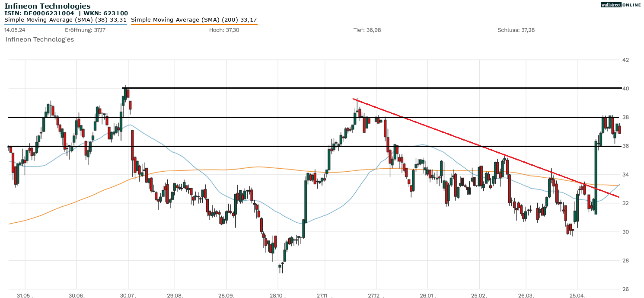The height and width of the screenshot is (298, 644).
Task: Click the 31.05. x-axis date label
Action: tap(25, 295)
